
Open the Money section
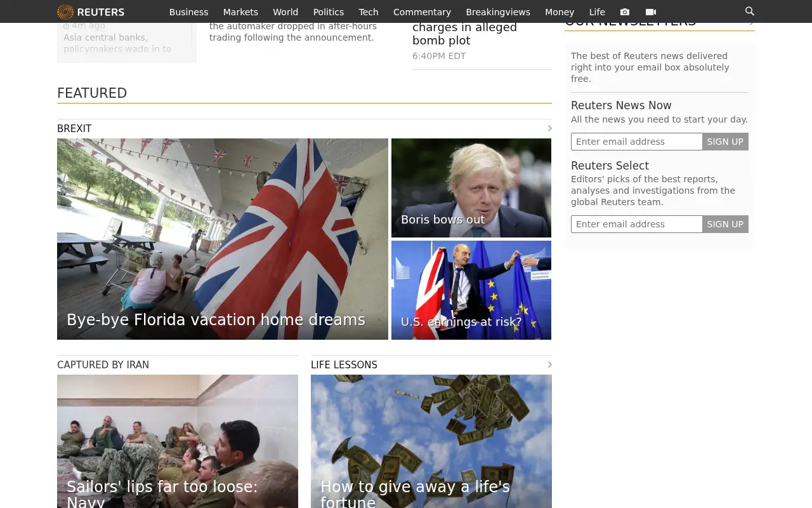click(560, 12)
